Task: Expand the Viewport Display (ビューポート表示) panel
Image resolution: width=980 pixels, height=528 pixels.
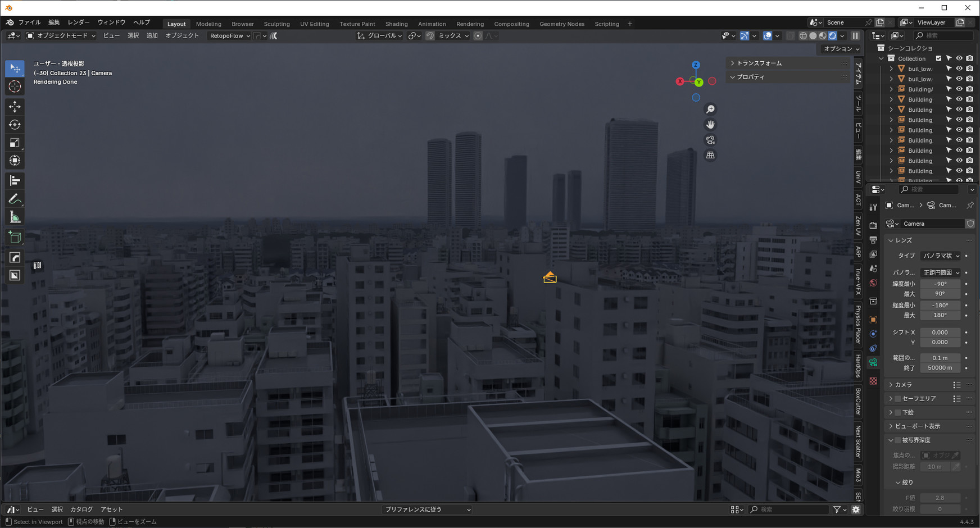Action: click(917, 426)
